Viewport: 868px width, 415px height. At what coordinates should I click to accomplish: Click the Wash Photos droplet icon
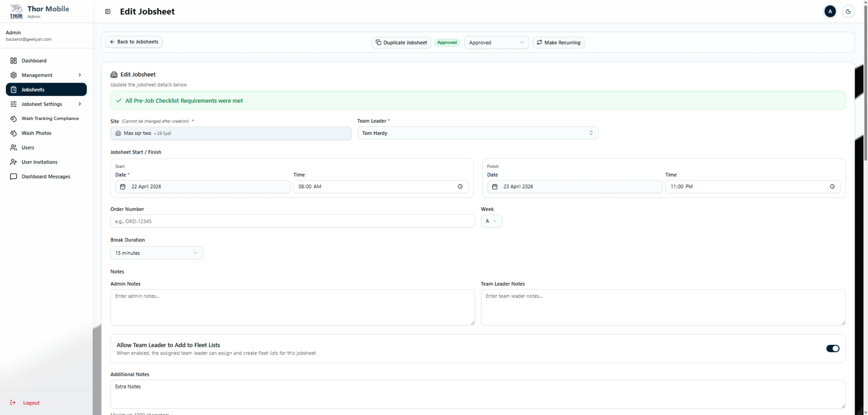coord(14,133)
